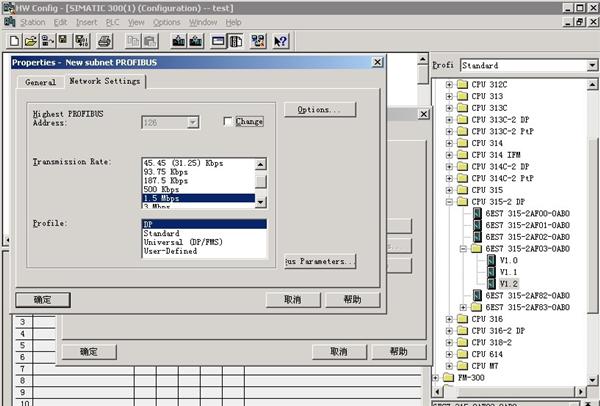
Task: Choose the DP profile
Action: (x=204, y=224)
